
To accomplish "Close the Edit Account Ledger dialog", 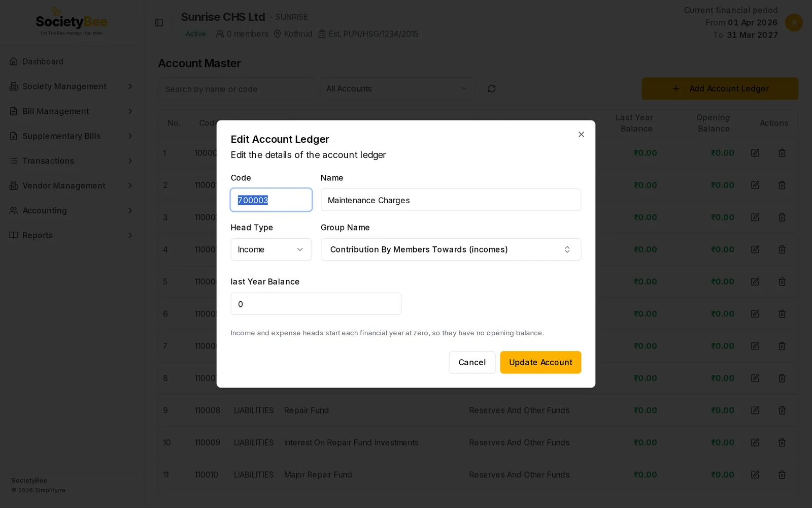I will [581, 134].
